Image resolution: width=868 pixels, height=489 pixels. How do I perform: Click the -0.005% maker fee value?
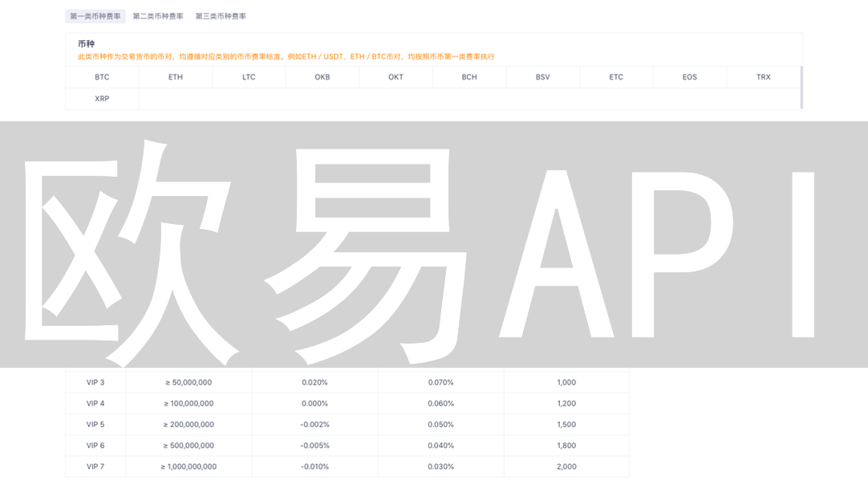(315, 446)
